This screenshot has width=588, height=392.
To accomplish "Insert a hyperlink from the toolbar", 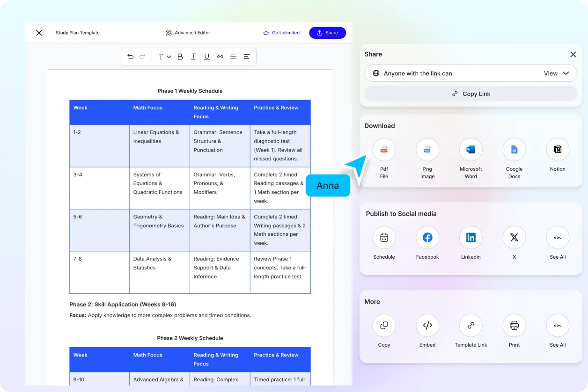I will 220,57.
